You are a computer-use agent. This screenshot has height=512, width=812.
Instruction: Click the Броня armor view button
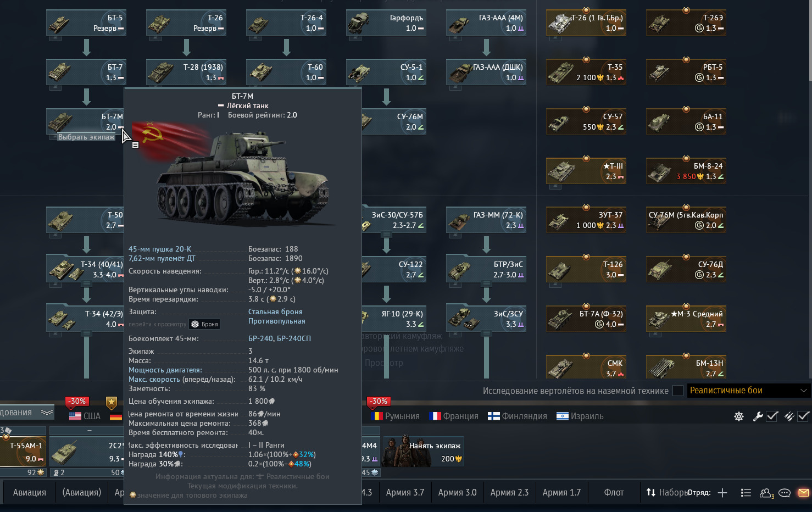(204, 324)
